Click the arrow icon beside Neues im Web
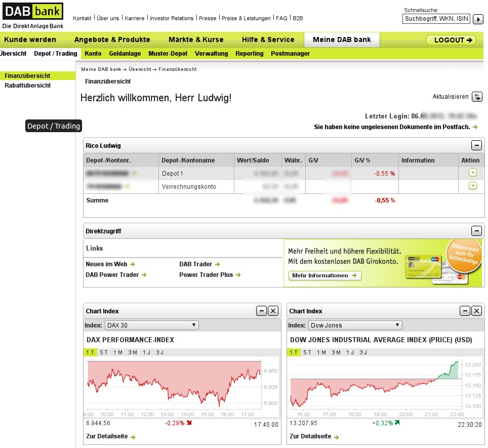This screenshot has height=448, width=488. coord(132,264)
